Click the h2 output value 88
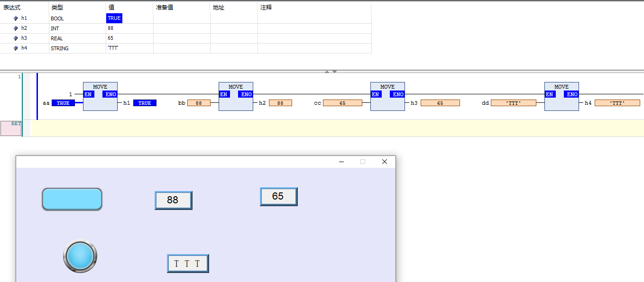Viewport: 644px width, 282px height. click(x=280, y=103)
